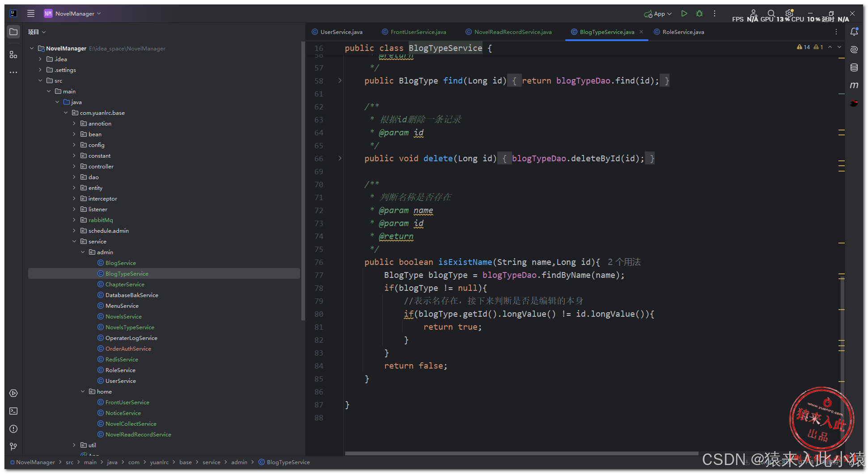
Task: Open more run actions menu
Action: click(x=715, y=14)
